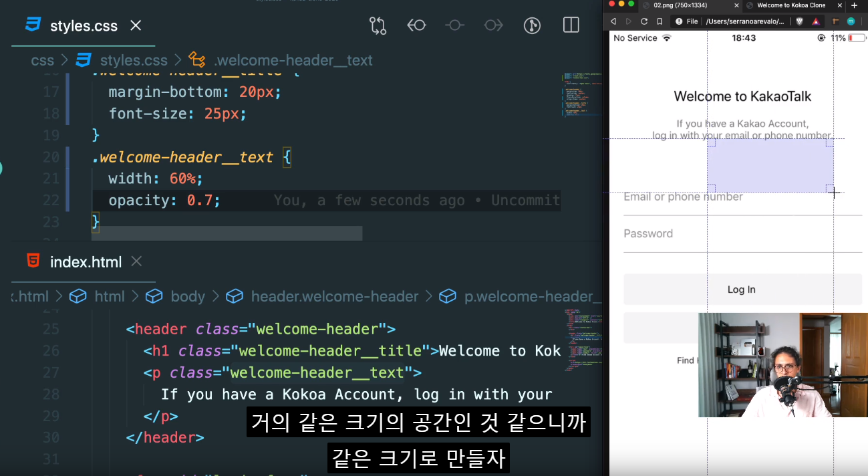Viewport: 868px width, 476px height.
Task: Click the 'Welcome to KakaoTalk' heading in browser
Action: (742, 96)
